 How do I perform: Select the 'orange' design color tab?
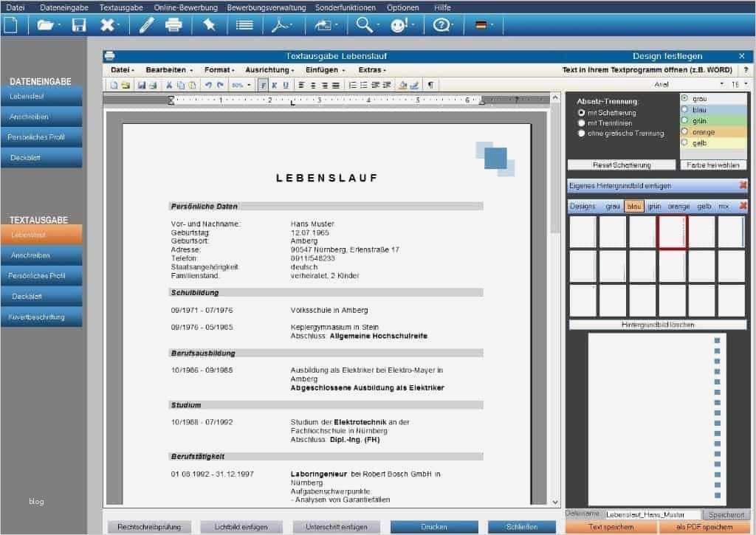tap(678, 207)
